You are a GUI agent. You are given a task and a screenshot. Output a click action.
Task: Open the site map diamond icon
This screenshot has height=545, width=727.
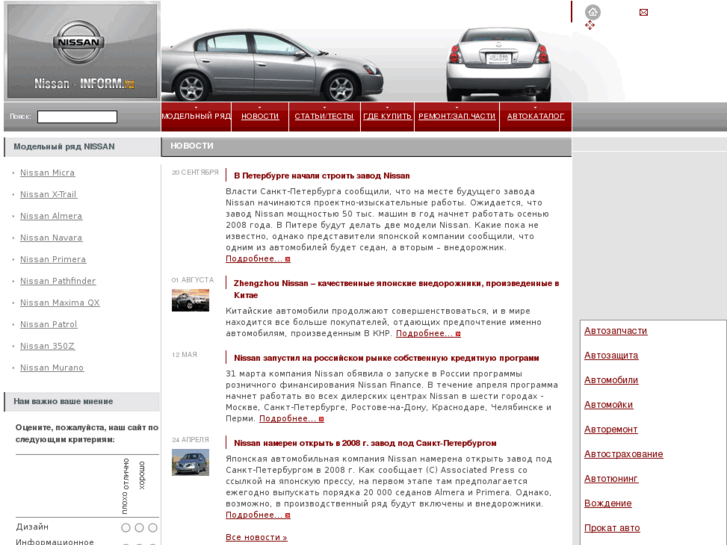[589, 25]
